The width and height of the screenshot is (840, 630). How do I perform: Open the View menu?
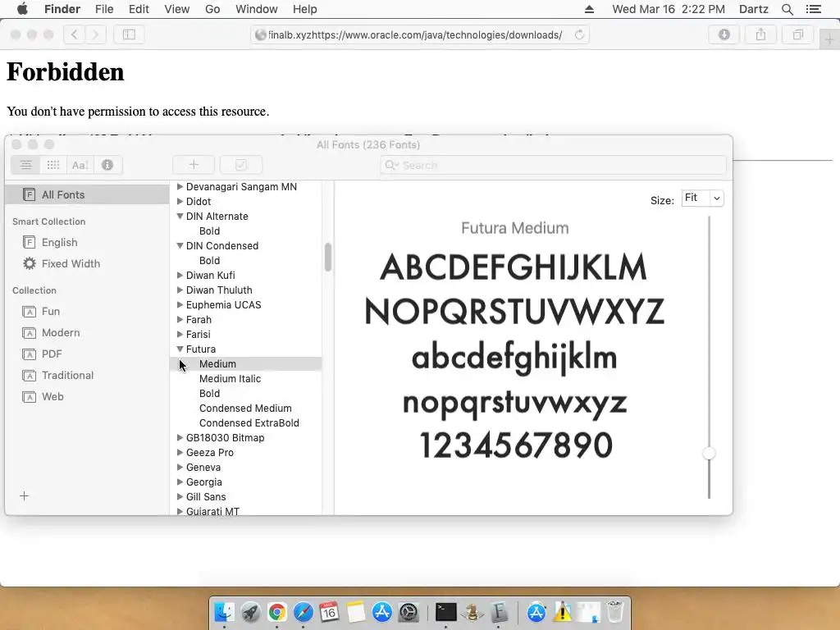[177, 9]
